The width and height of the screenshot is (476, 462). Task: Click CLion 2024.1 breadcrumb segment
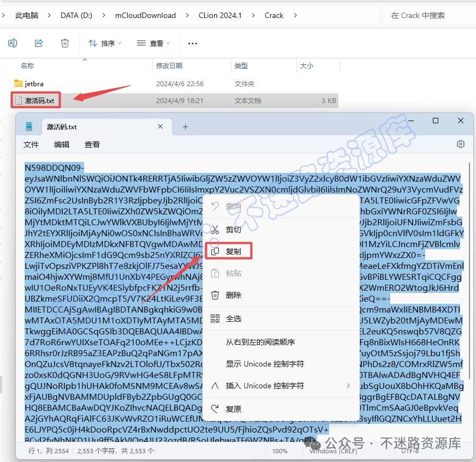[x=220, y=15]
